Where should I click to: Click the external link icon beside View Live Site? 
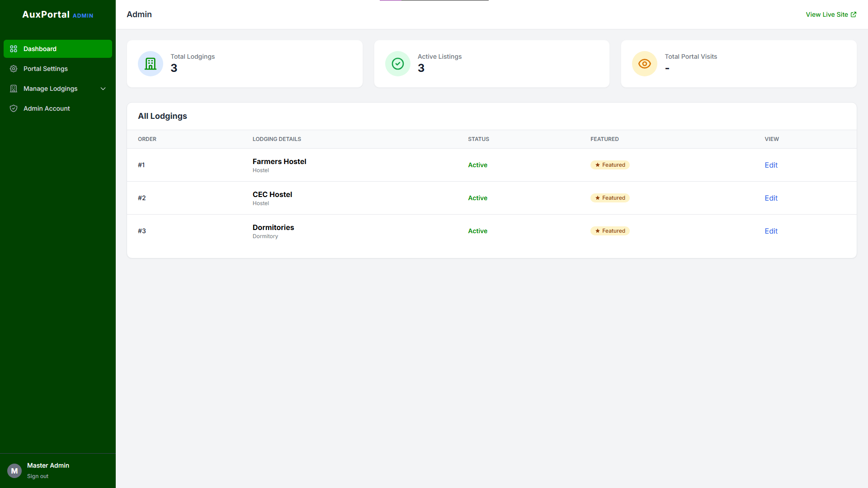[854, 14]
